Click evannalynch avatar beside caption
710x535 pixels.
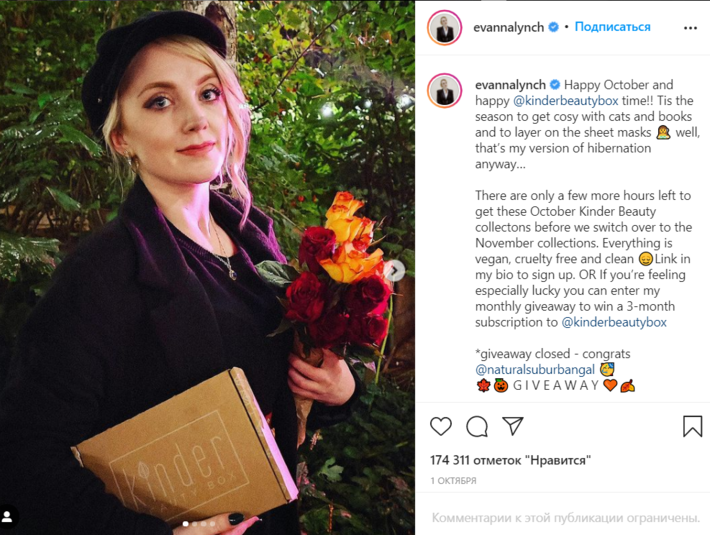coord(444,91)
